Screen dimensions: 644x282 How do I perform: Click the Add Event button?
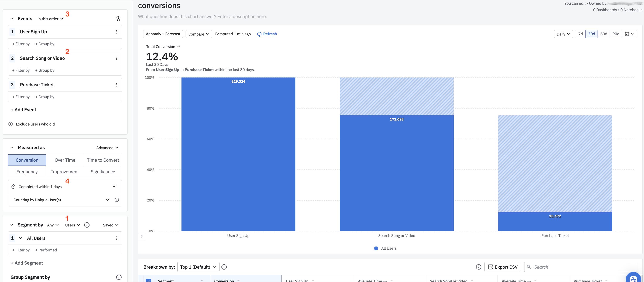[x=23, y=109]
